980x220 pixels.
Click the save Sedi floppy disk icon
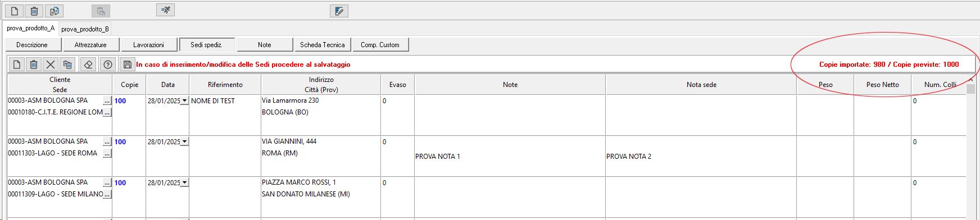128,65
